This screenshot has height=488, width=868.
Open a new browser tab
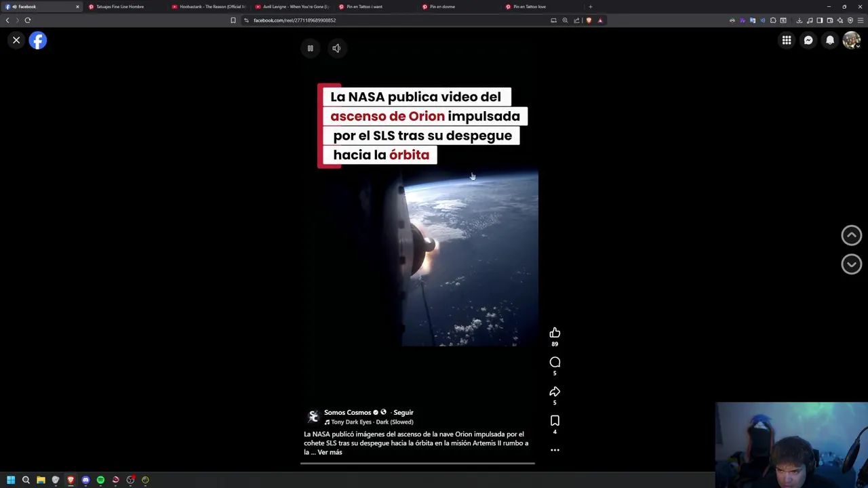(590, 7)
